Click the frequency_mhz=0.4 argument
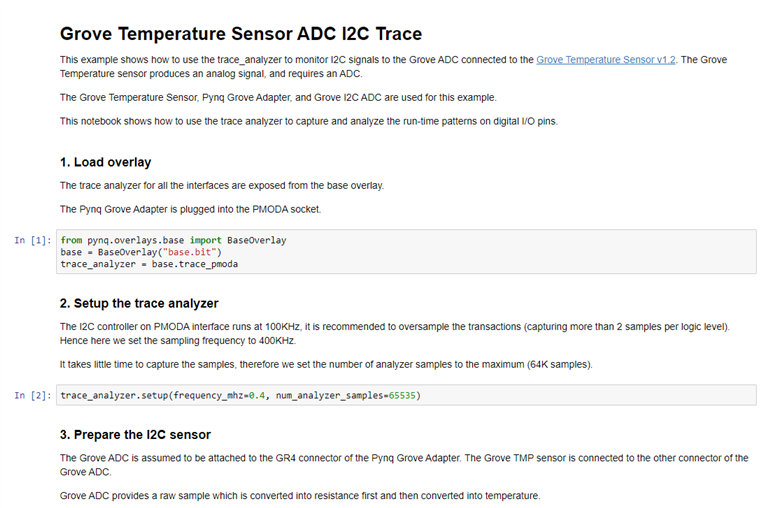 (219, 395)
